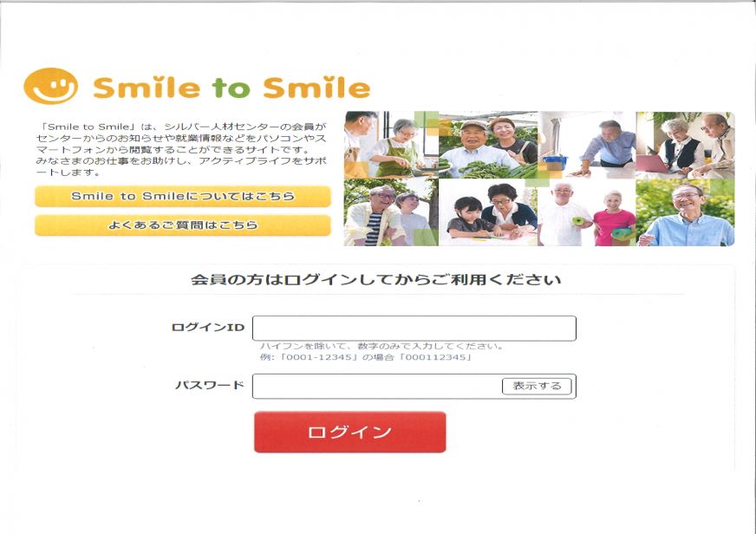The width and height of the screenshot is (756, 534).
Task: Select the photo of farmers holding green vegetables
Action: pos(488,145)
